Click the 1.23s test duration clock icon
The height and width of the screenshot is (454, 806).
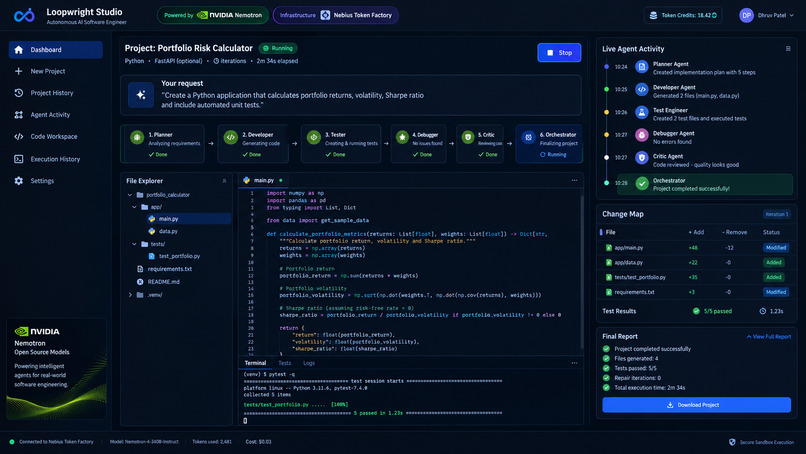[x=763, y=311]
